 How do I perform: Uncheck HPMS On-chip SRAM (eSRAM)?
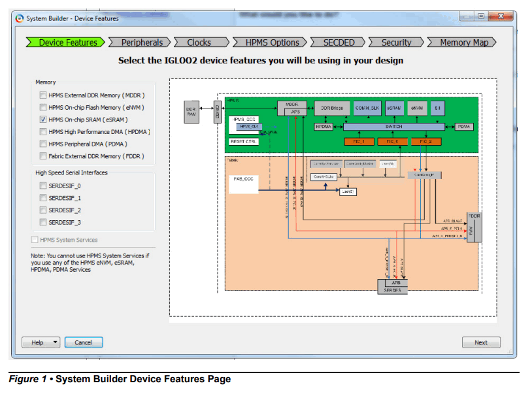coord(43,120)
